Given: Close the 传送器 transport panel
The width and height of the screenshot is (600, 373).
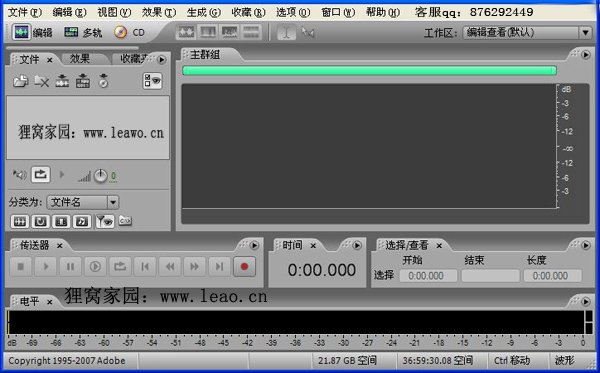Looking at the screenshot, I should (x=59, y=246).
